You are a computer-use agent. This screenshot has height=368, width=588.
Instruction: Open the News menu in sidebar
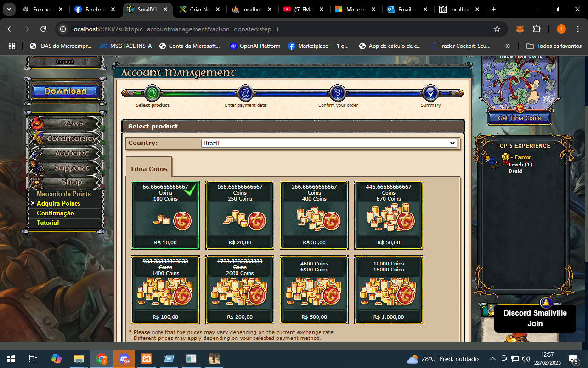tap(66, 123)
